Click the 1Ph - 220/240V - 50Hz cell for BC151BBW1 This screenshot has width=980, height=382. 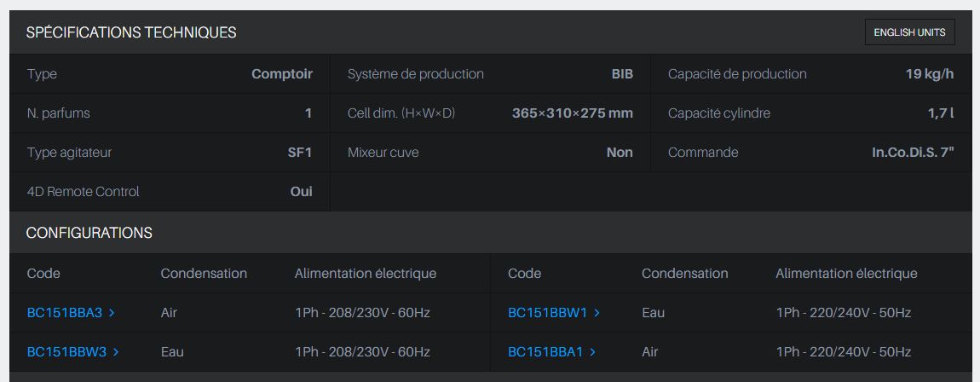[x=843, y=313]
